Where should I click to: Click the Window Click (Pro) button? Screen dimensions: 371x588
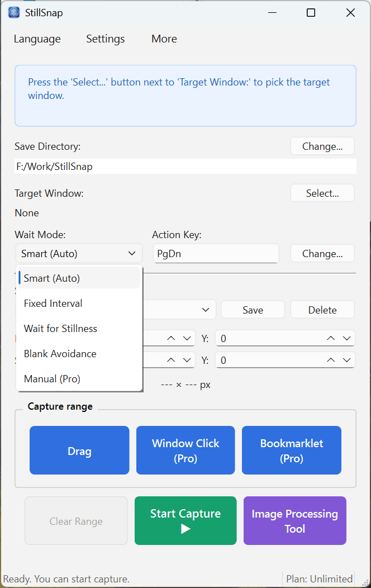(x=185, y=451)
